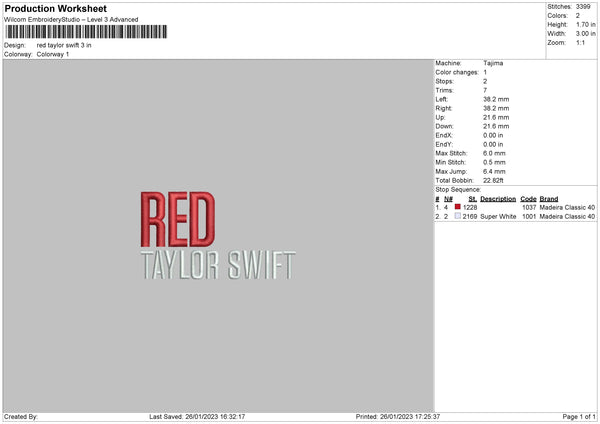Select the Height value 1.70 in
The height and width of the screenshot is (424, 600).
[x=585, y=24]
